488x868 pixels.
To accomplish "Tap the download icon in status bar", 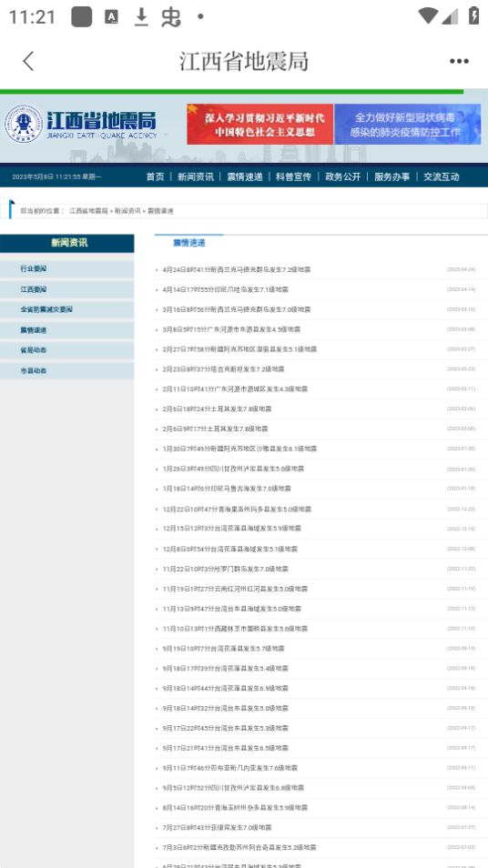I will 142,17.
